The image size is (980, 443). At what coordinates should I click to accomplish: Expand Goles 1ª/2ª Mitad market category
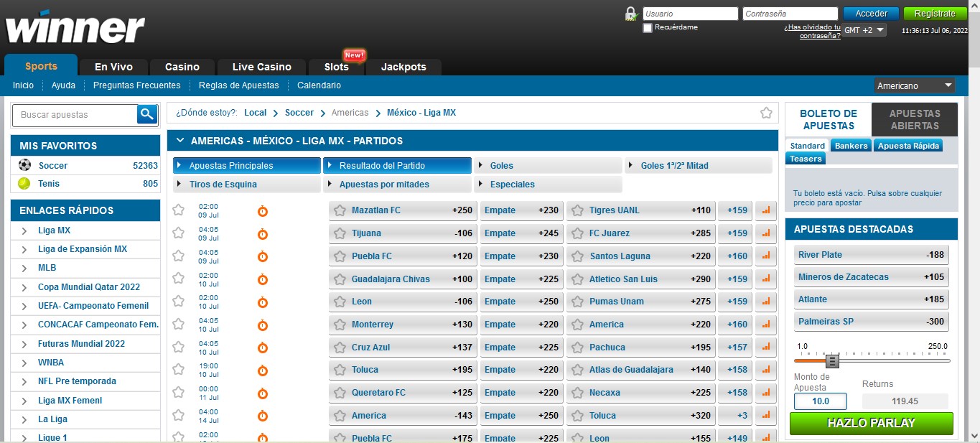pos(699,166)
